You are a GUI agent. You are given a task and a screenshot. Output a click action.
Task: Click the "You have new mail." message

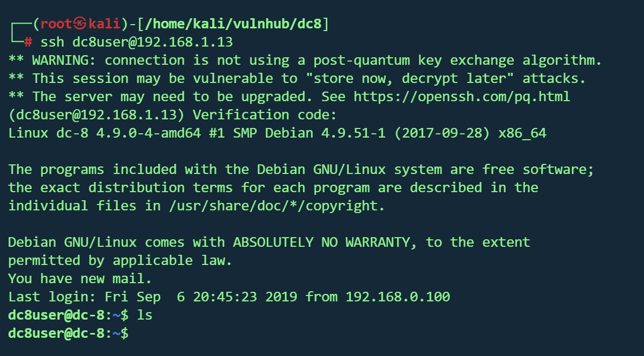(80, 279)
